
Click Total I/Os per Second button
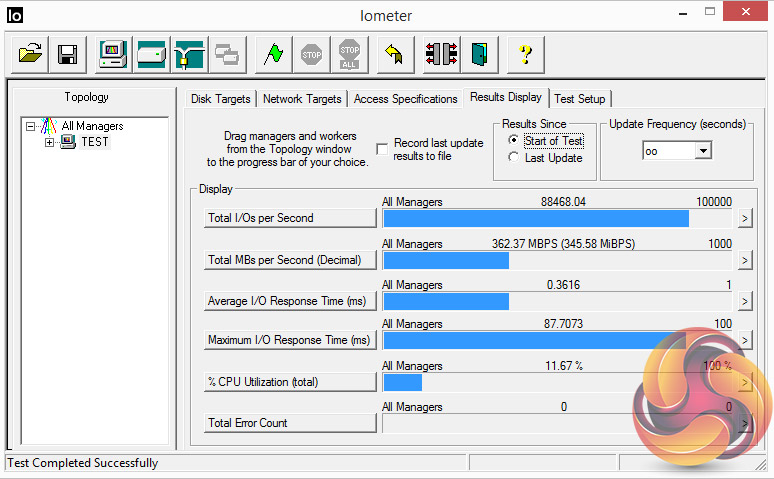tap(290, 218)
